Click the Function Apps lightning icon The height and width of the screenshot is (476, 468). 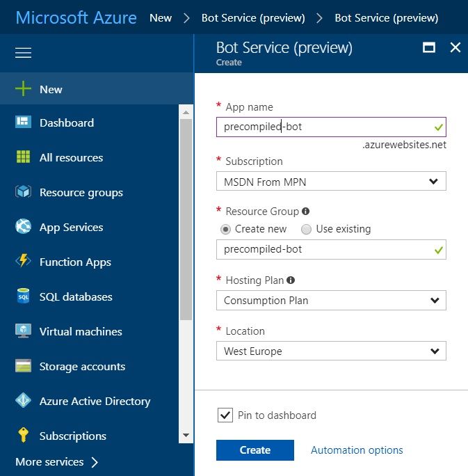coord(24,262)
